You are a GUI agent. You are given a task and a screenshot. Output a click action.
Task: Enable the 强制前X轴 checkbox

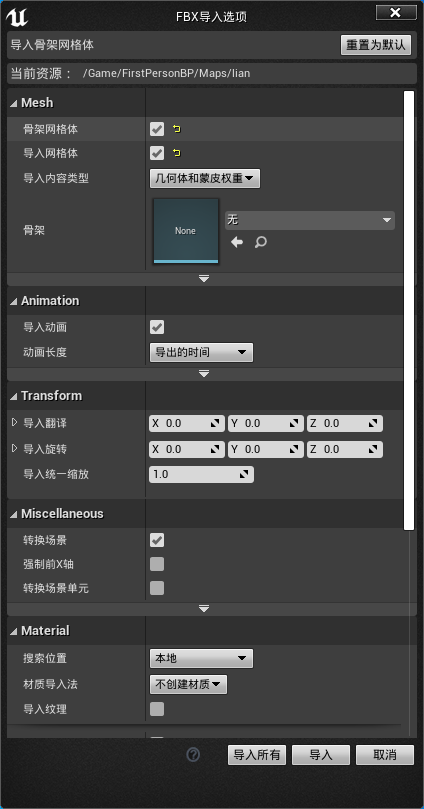tap(157, 564)
